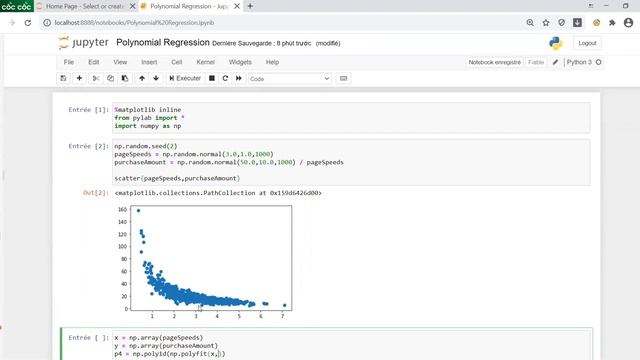The height and width of the screenshot is (360, 640).
Task: Click the scatter plot output image
Action: point(204,262)
